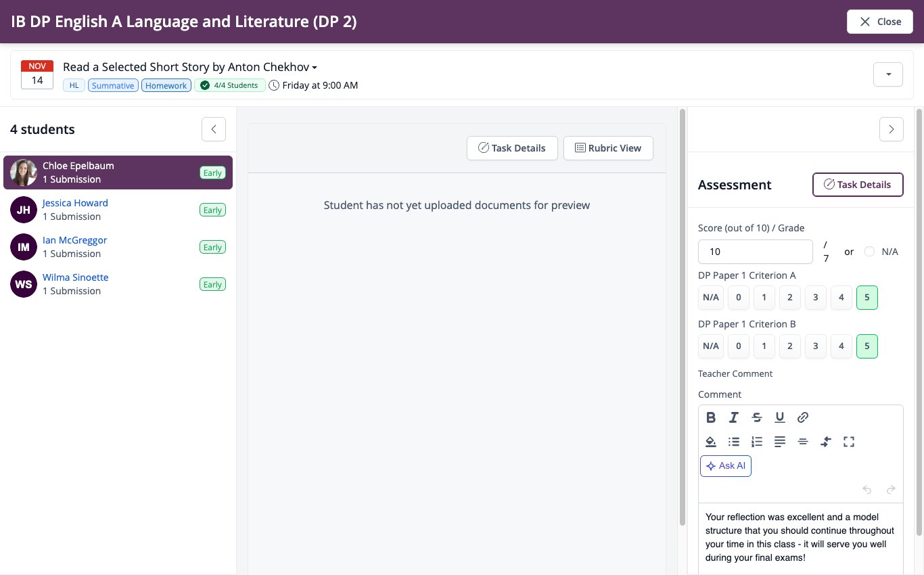Viewport: 924px width, 575px height.
Task: Set Criterion B score to 3
Action: pyautogui.click(x=816, y=346)
